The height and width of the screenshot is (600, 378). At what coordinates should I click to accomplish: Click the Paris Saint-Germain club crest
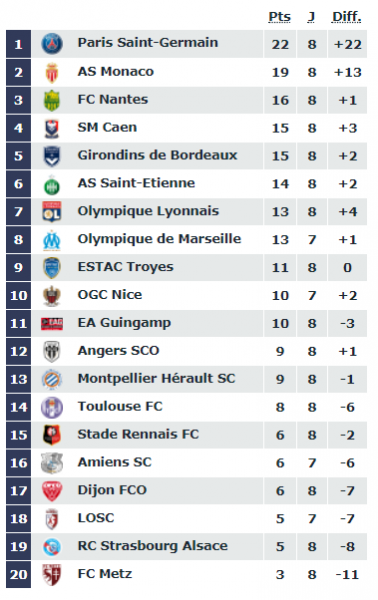pyautogui.click(x=52, y=43)
